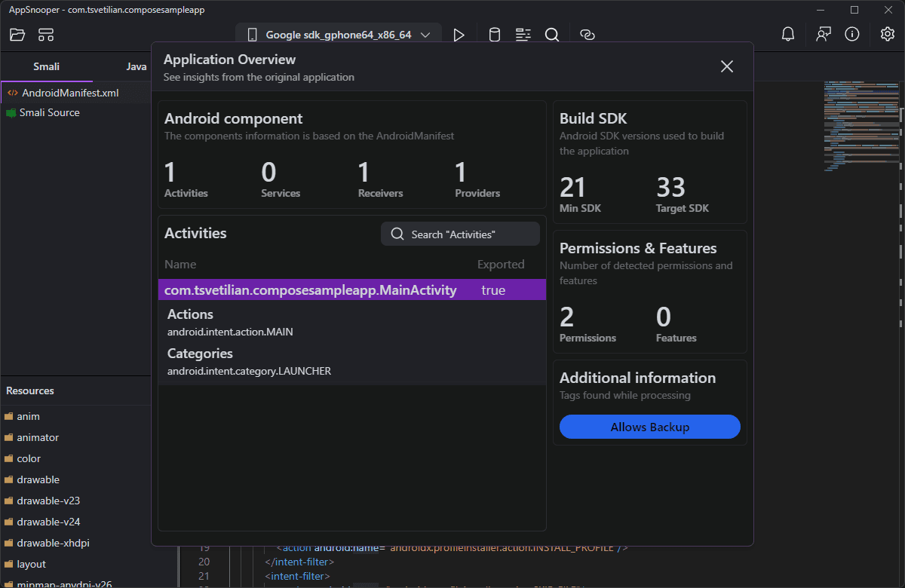Click the Min SDK value 21
This screenshot has width=905, height=588.
point(573,187)
